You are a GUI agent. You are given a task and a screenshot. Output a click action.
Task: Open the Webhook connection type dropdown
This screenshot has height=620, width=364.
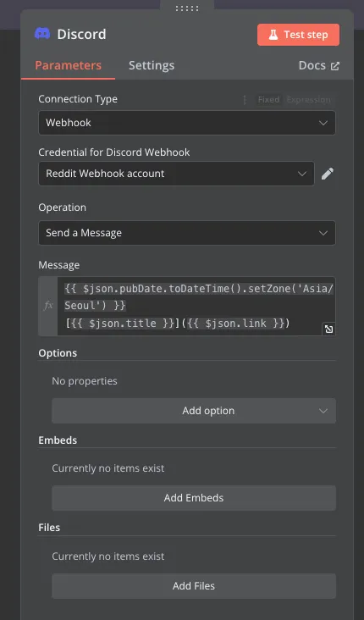coord(187,123)
